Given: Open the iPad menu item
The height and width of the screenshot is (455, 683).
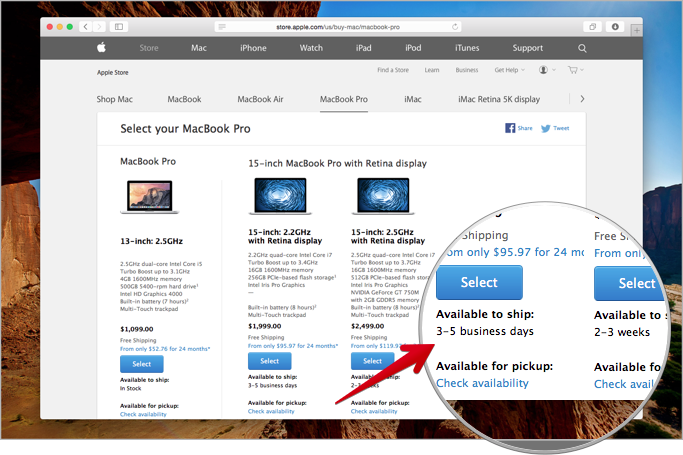Looking at the screenshot, I should pyautogui.click(x=363, y=48).
